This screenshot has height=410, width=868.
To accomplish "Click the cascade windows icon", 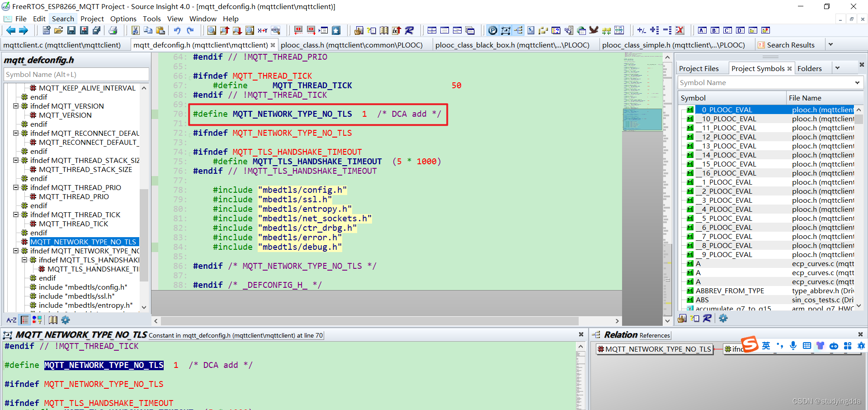I will [470, 30].
